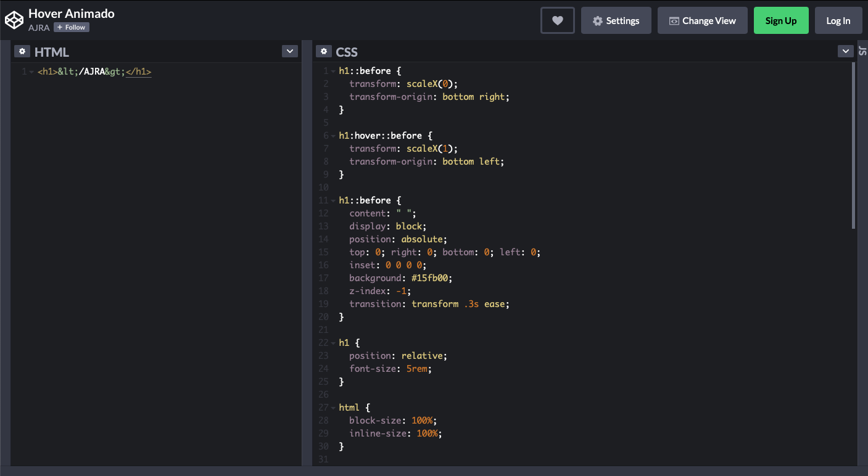Click the 'position: relative' line
868x476 pixels.
tap(398, 356)
